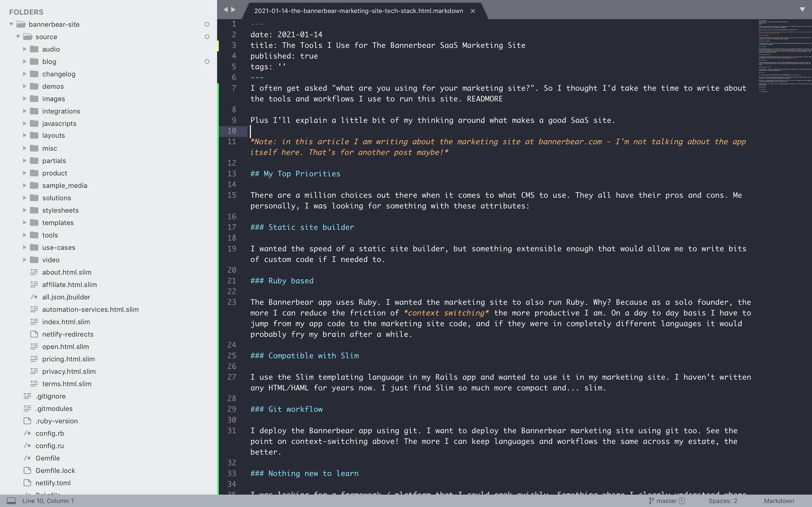Open the Spaces: 2 indentation menu

722,501
